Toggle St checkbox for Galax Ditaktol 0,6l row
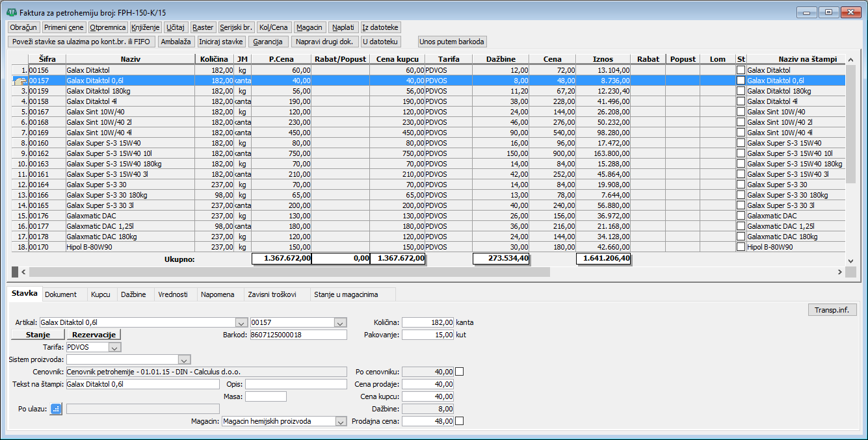Screen dimensions: 868x440 741,81
